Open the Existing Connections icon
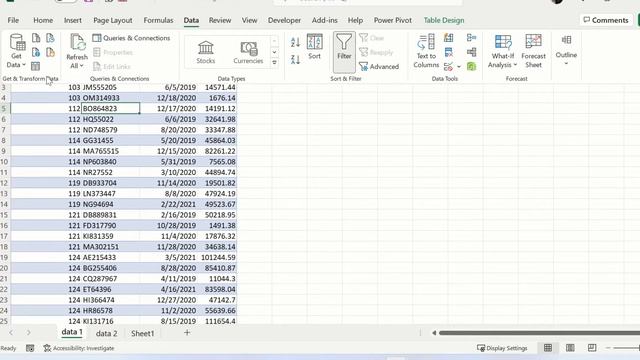The width and height of the screenshot is (640, 360). (x=50, y=52)
